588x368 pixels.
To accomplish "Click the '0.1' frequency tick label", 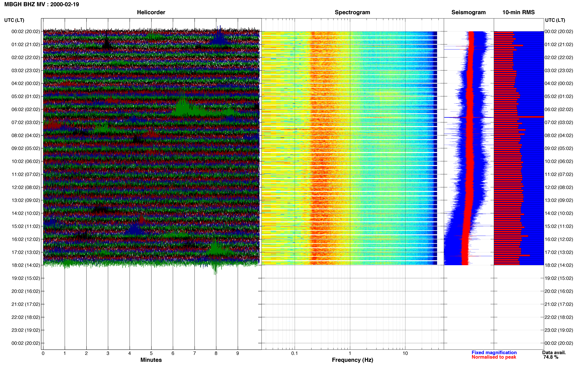I will tap(295, 353).
